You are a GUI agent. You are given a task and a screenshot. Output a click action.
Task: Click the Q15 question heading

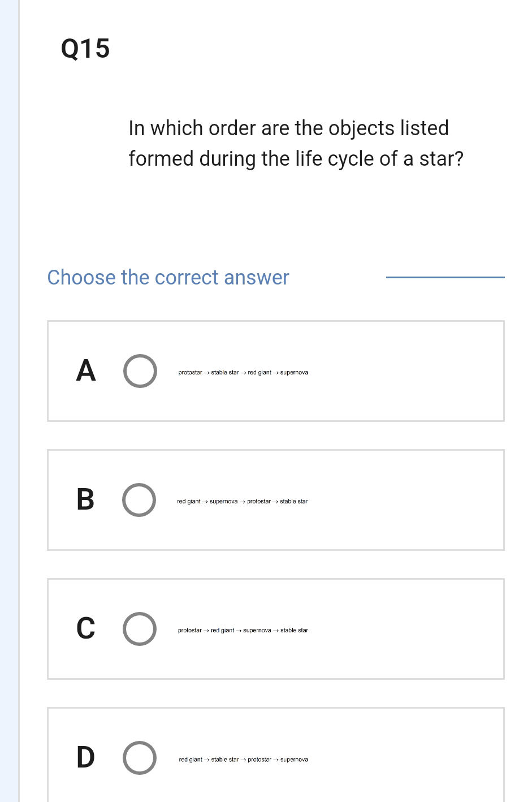tap(85, 49)
